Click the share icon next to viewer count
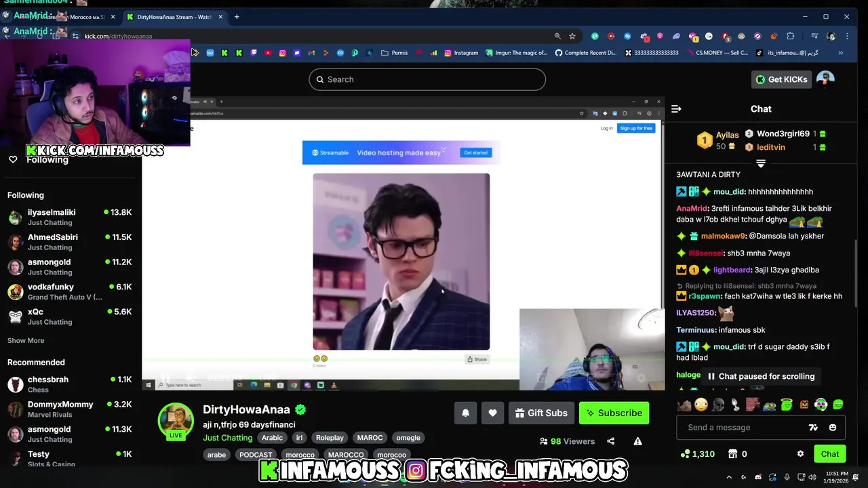868x488 pixels. coord(610,441)
